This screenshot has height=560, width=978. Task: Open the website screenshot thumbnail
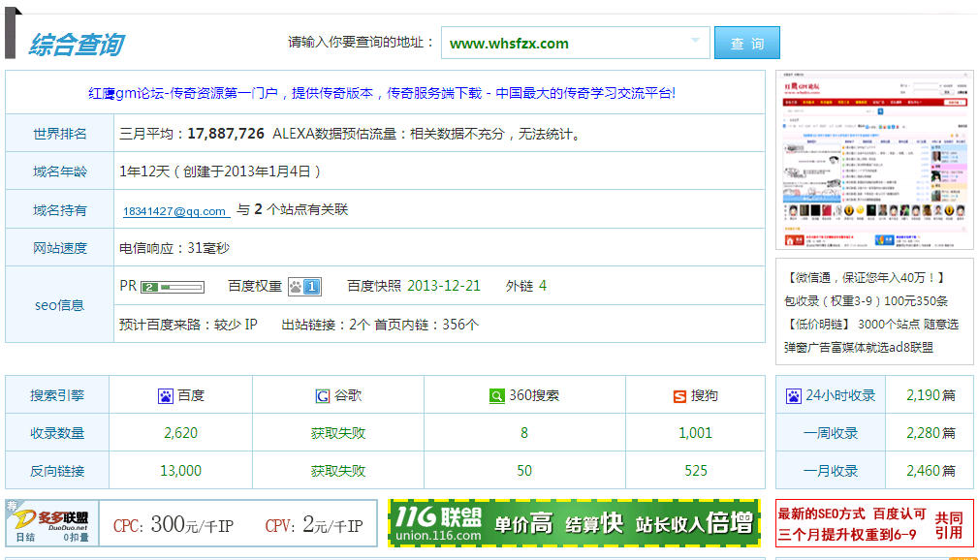[874, 160]
